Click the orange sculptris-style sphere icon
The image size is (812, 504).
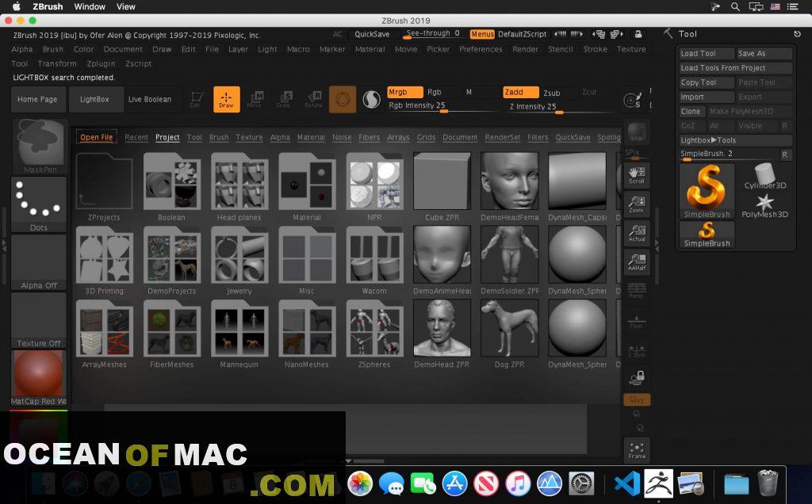tap(343, 99)
